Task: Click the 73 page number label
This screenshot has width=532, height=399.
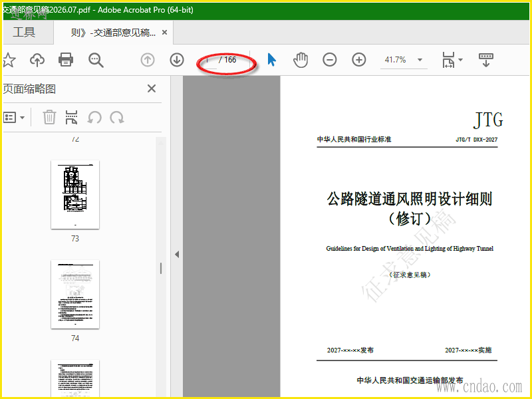Action: coord(75,239)
